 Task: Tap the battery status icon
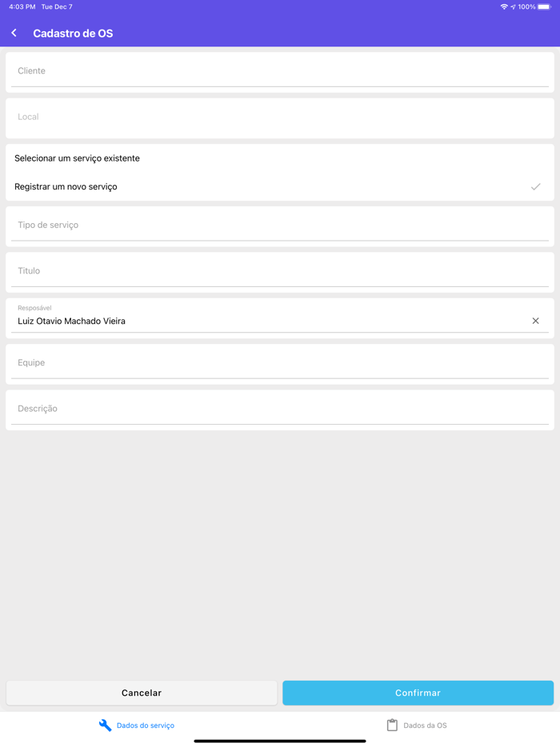pyautogui.click(x=544, y=7)
